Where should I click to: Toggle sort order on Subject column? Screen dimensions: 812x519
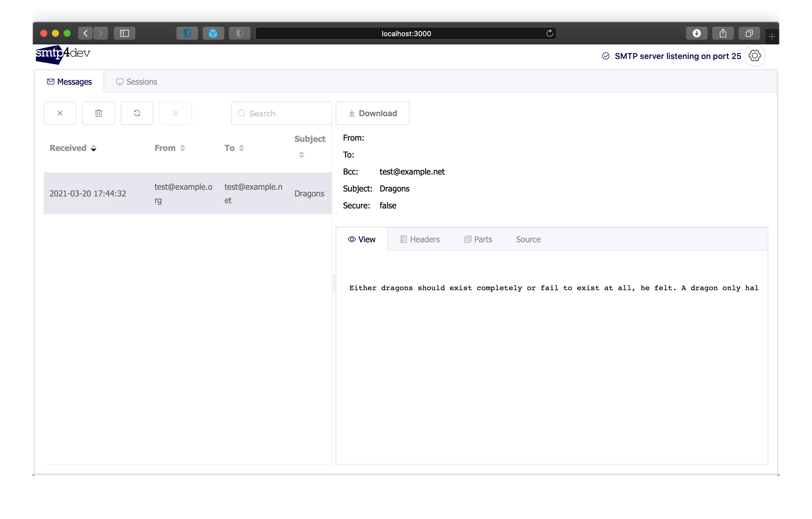point(301,154)
